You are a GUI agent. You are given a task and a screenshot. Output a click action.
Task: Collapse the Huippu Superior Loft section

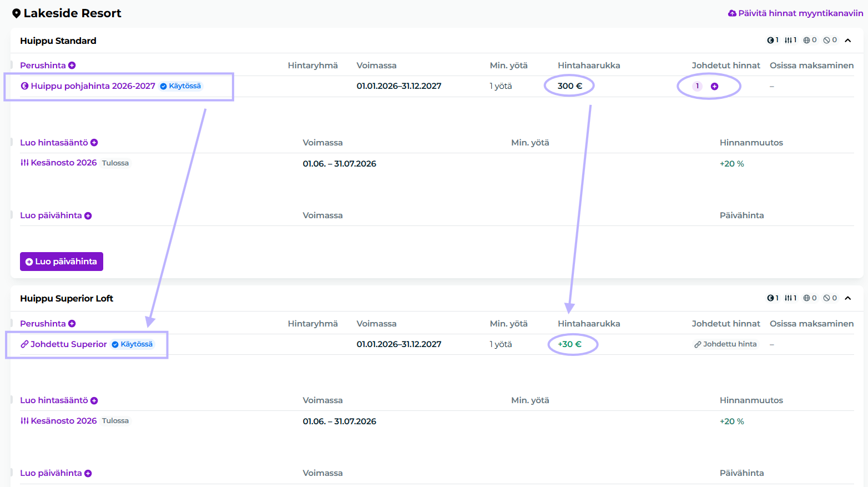pyautogui.click(x=847, y=298)
